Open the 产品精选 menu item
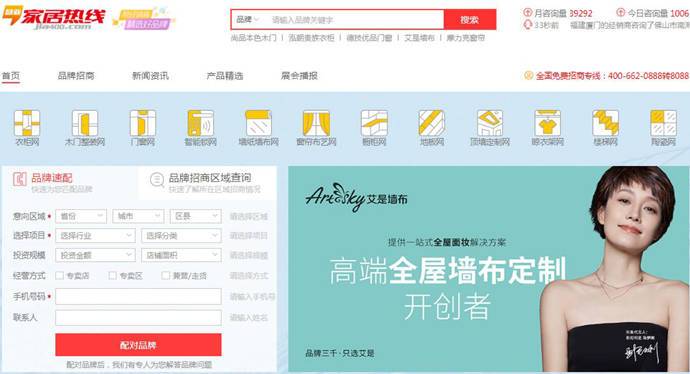This screenshot has height=374, width=690. 225,76
